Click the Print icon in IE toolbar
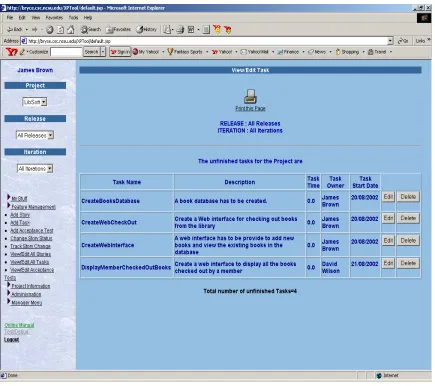435x386 pixels. [x=180, y=30]
